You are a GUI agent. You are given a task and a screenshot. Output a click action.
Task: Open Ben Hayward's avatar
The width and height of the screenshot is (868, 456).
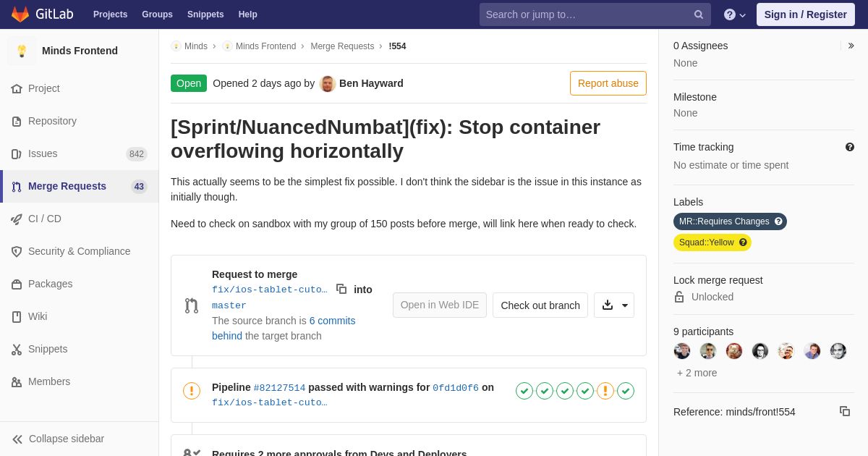coord(328,83)
